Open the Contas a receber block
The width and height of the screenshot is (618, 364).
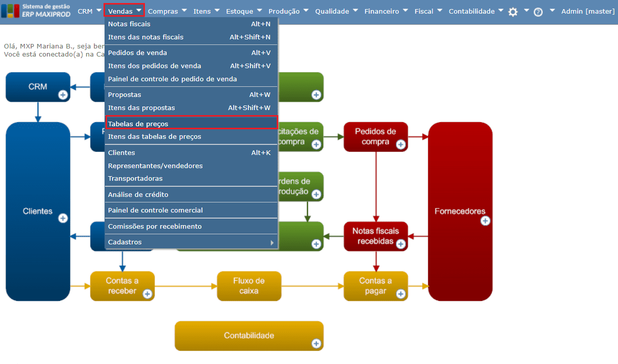pyautogui.click(x=122, y=286)
